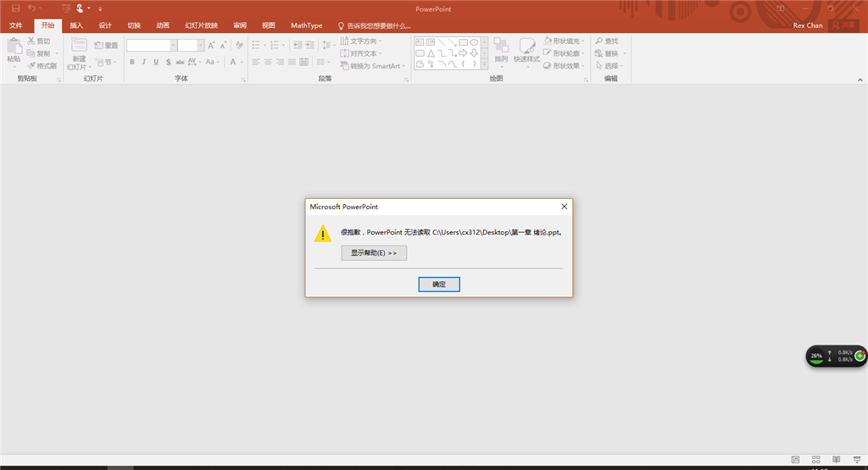The width and height of the screenshot is (868, 470).
Task: Open Shape Fill (形状填充) color menu
Action: tap(564, 41)
